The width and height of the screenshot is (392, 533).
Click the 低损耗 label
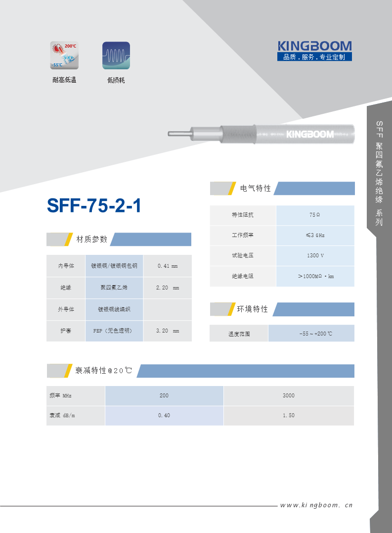(x=116, y=80)
